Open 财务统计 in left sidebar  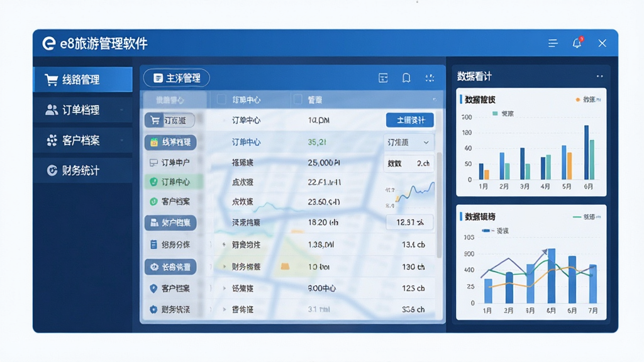[x=82, y=170]
